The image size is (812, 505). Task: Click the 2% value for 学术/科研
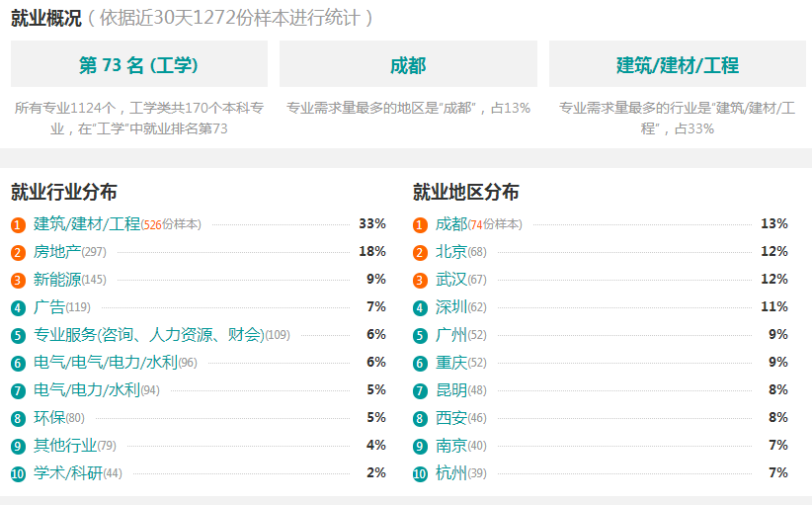[x=376, y=473]
